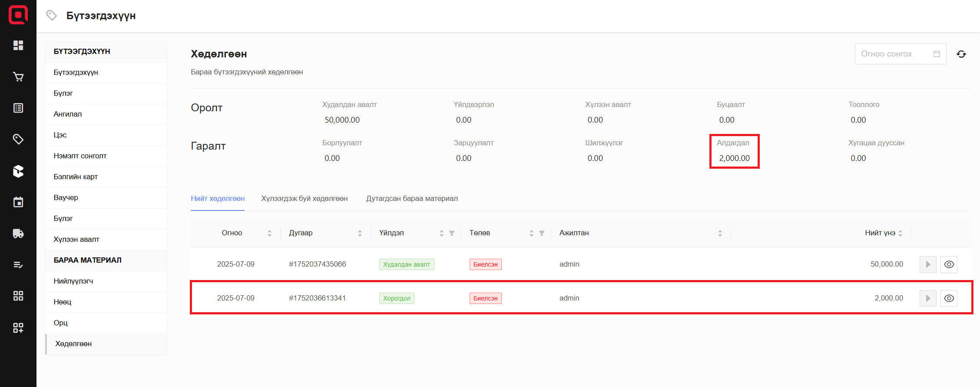The height and width of the screenshot is (387, 980).
Task: Click the refresh icon beside date picker
Action: tap(961, 54)
